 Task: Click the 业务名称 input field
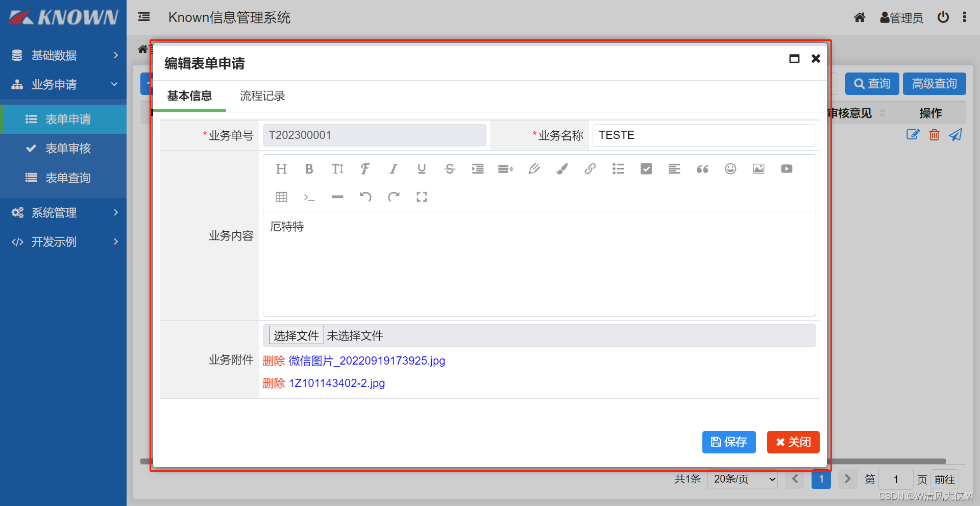point(704,135)
